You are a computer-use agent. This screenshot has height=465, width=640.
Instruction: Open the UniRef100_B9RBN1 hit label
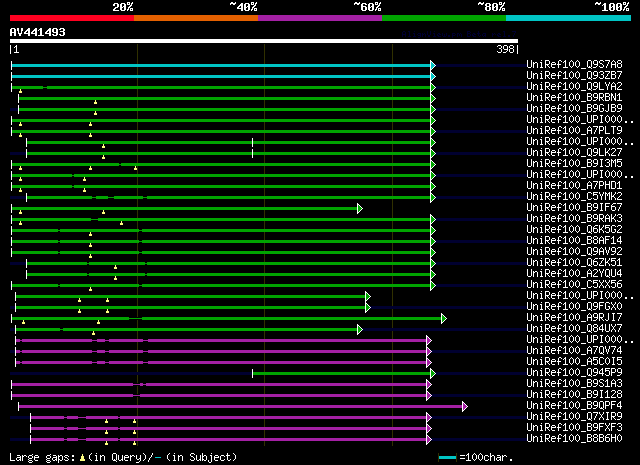(574, 97)
